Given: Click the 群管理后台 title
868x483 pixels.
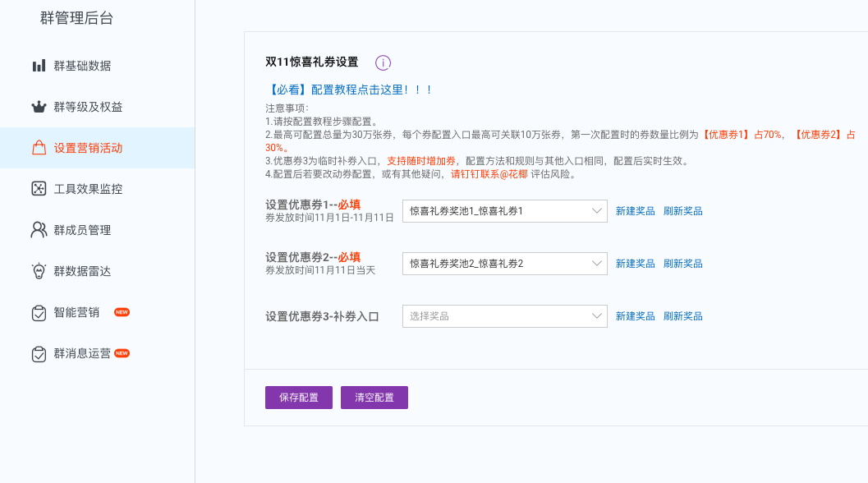Looking at the screenshot, I should (x=76, y=18).
